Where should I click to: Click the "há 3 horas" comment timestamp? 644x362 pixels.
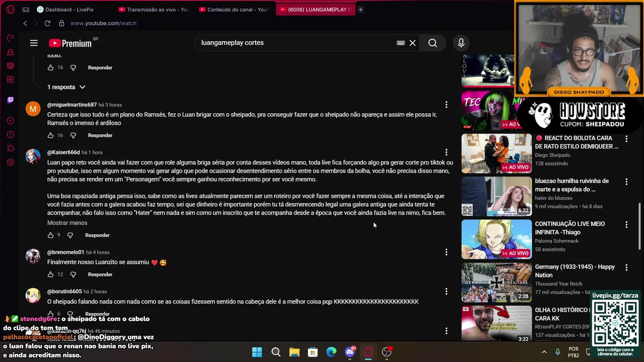point(110,105)
